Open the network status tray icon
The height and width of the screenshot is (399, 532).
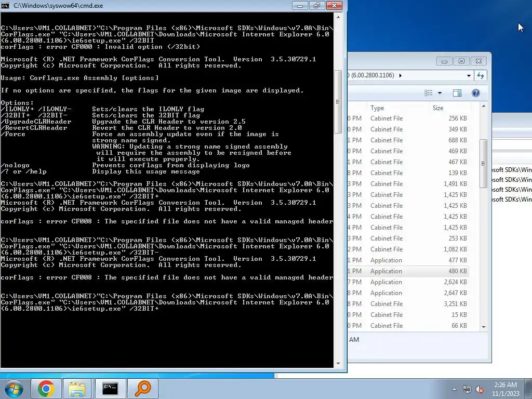[x=467, y=389]
